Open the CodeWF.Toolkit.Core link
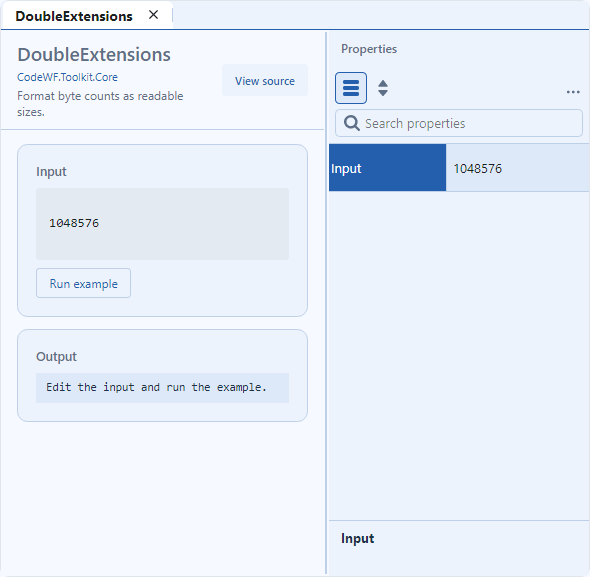The width and height of the screenshot is (590, 577). (x=67, y=77)
